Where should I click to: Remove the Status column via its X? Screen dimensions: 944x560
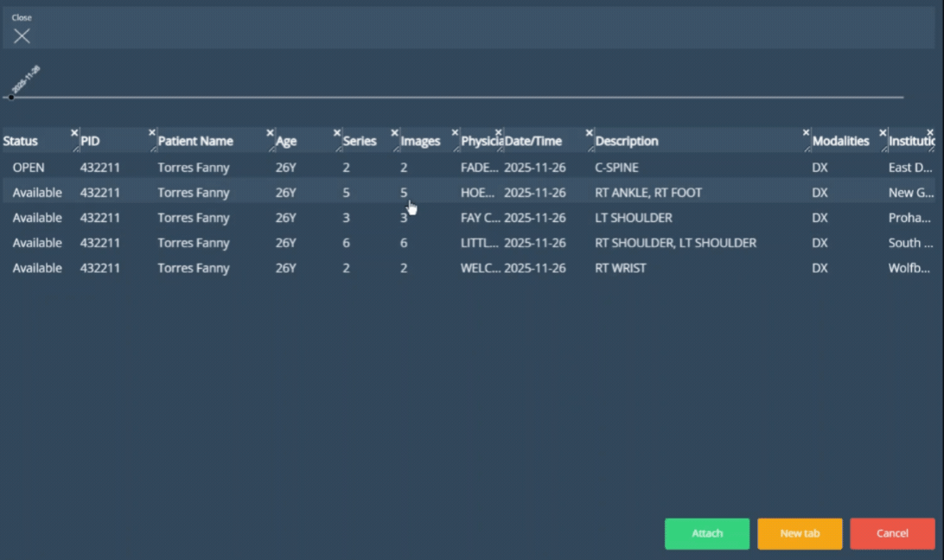click(x=74, y=133)
